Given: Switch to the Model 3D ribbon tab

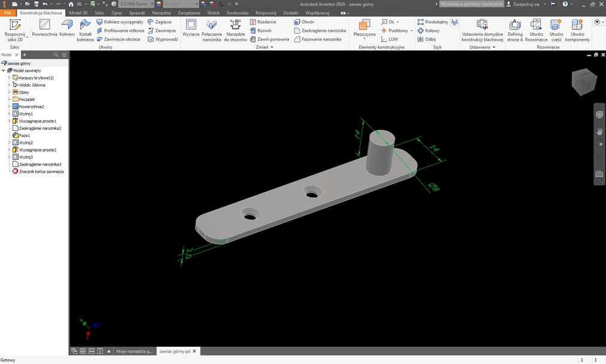Looking at the screenshot, I should click(x=79, y=12).
